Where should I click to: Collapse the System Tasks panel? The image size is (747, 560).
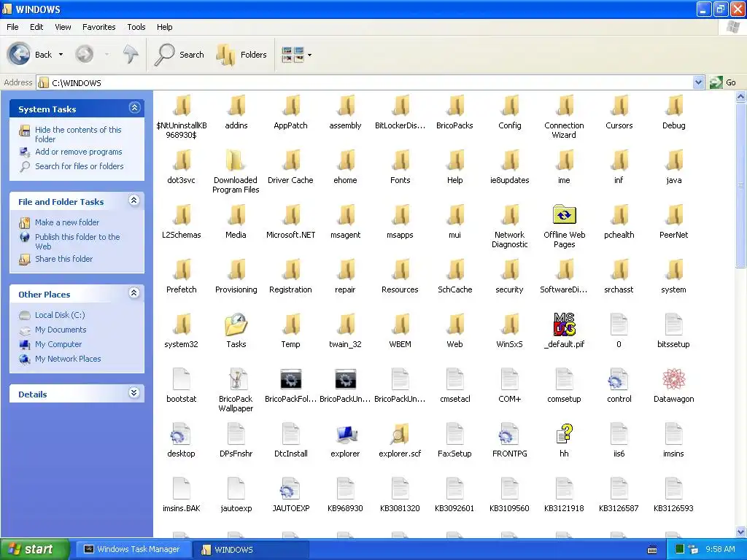(x=134, y=108)
